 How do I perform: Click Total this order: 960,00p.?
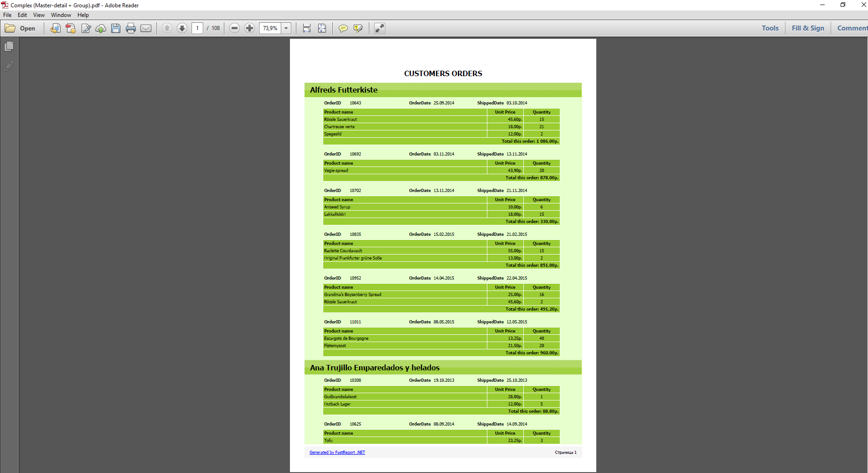coord(532,353)
